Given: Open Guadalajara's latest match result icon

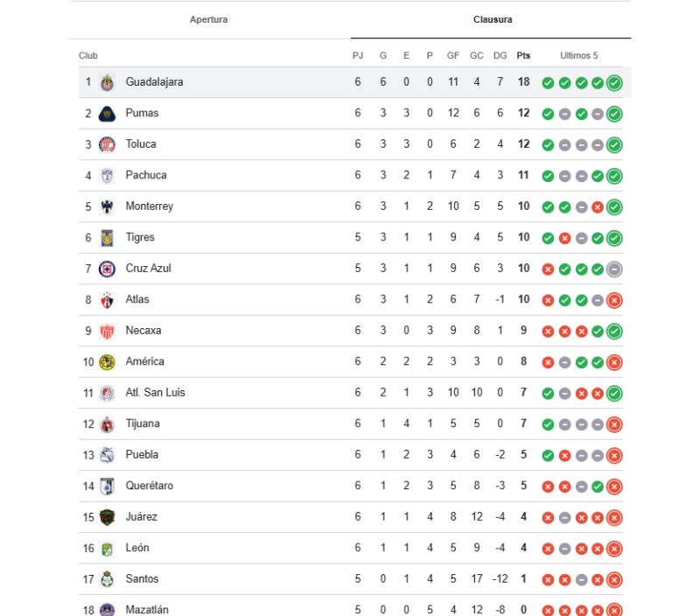Looking at the screenshot, I should tap(614, 83).
